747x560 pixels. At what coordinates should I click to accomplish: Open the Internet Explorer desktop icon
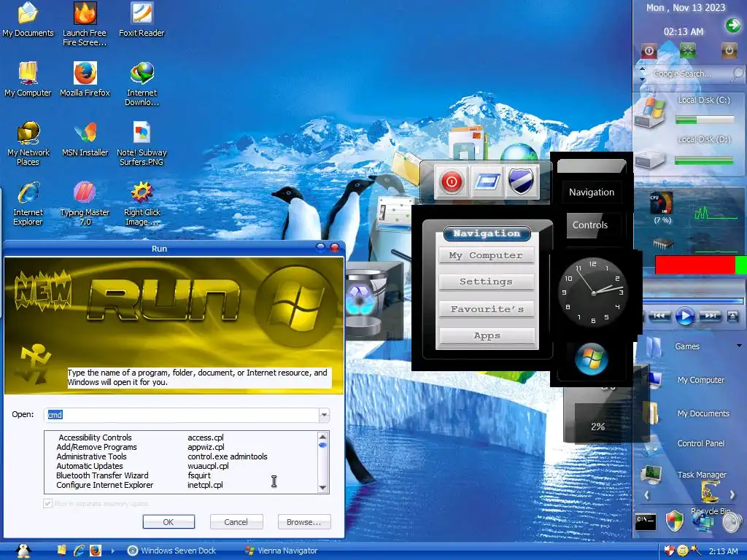[28, 203]
